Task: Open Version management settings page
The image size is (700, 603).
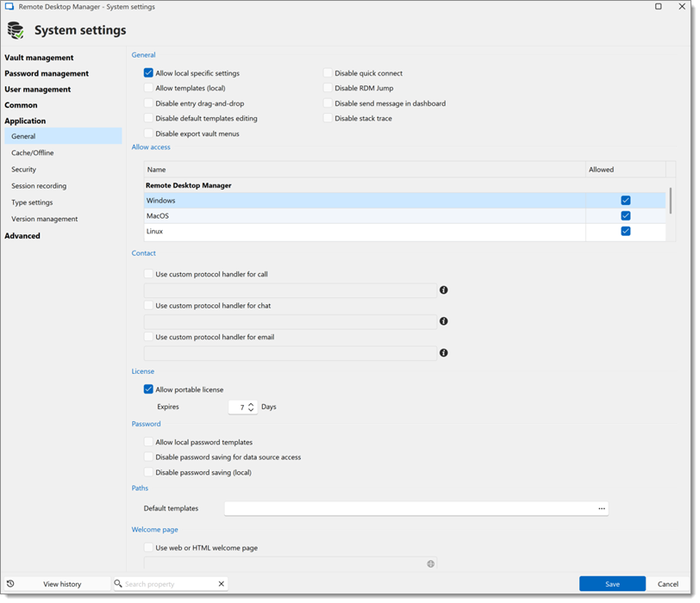Action: coord(45,219)
